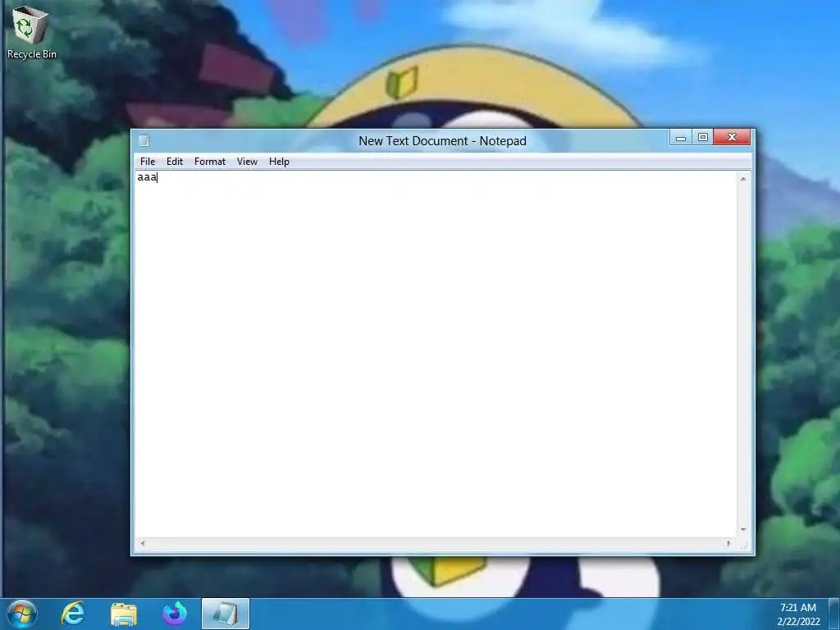840x630 pixels.
Task: Open the File menu in Notepad
Action: (x=148, y=162)
